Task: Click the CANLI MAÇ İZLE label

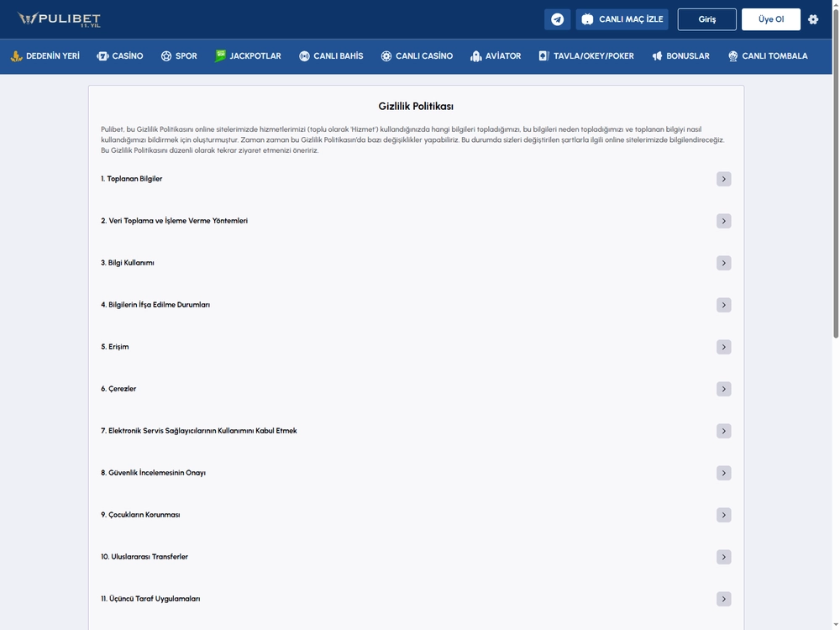Action: [631, 19]
